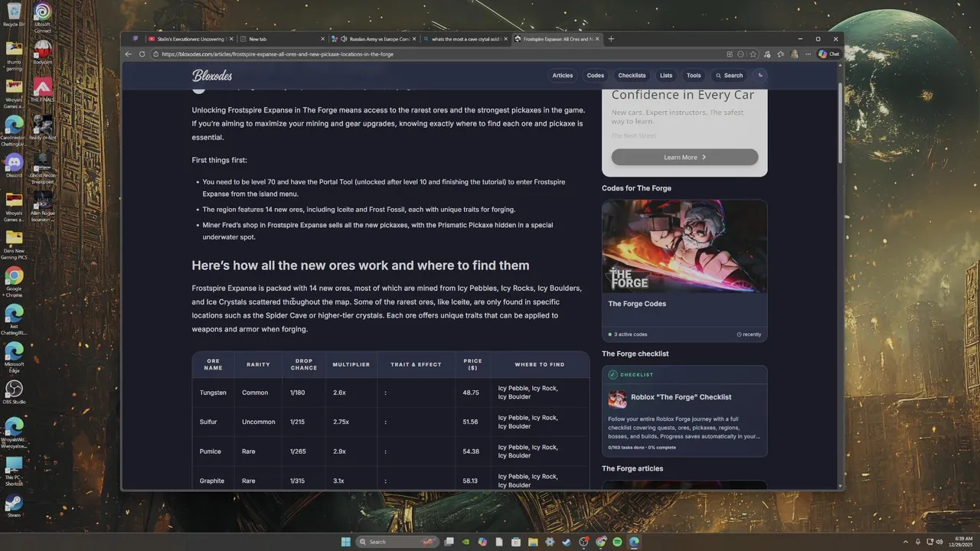
Task: Open the Articles menu on Bloxodes
Action: coord(563,76)
